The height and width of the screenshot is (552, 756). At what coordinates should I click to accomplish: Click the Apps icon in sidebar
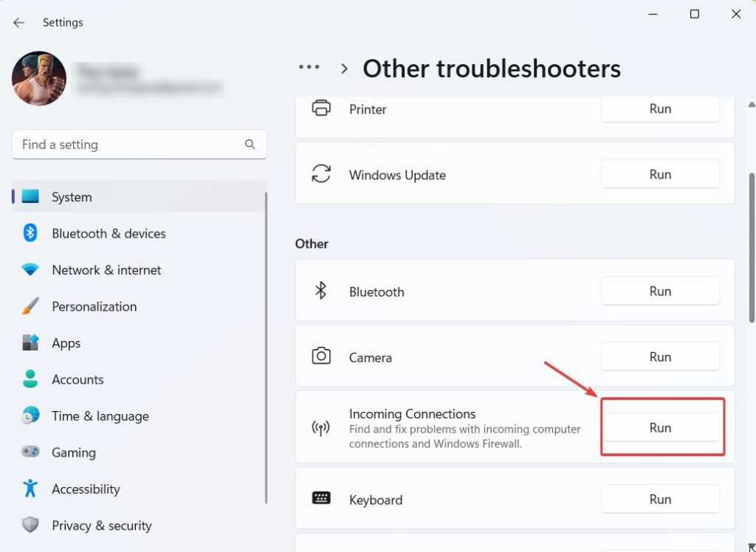tap(30, 342)
